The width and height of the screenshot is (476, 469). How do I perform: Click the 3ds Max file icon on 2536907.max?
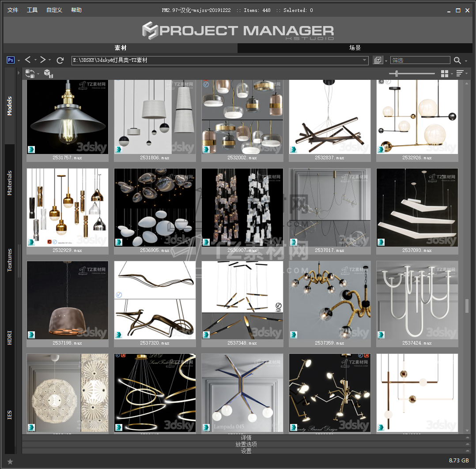[206, 242]
